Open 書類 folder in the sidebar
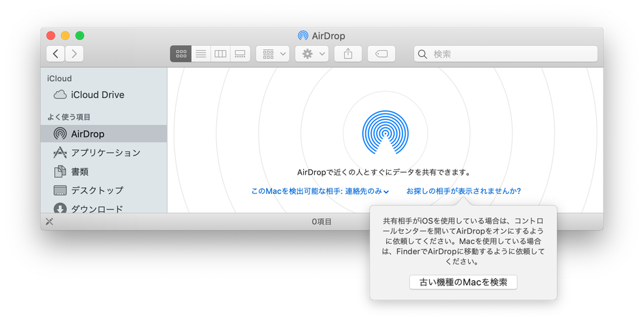This screenshot has width=644, height=329. click(103, 171)
